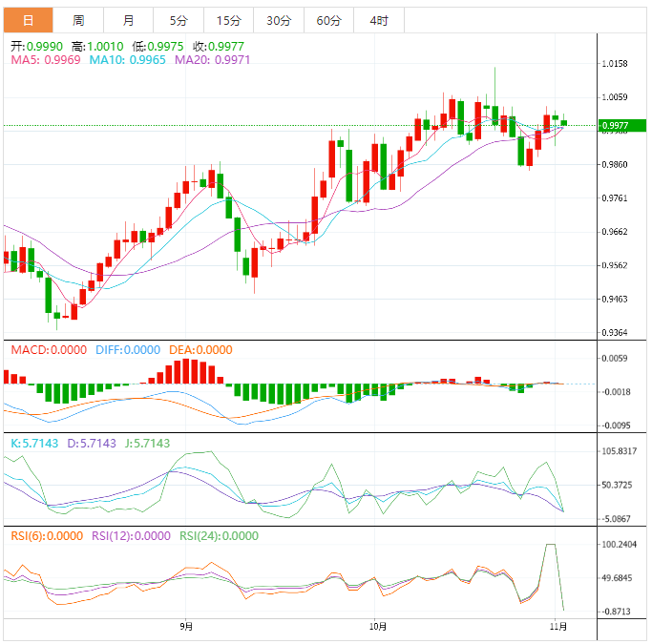Screen dimensions: 652x644
Task: Select the RSI(6) indicator label
Action: pyautogui.click(x=47, y=536)
